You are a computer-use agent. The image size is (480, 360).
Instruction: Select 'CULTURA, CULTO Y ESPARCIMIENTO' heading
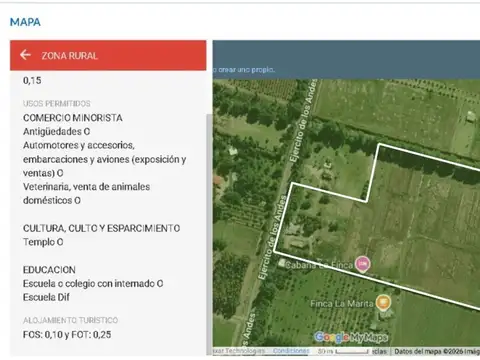click(101, 228)
